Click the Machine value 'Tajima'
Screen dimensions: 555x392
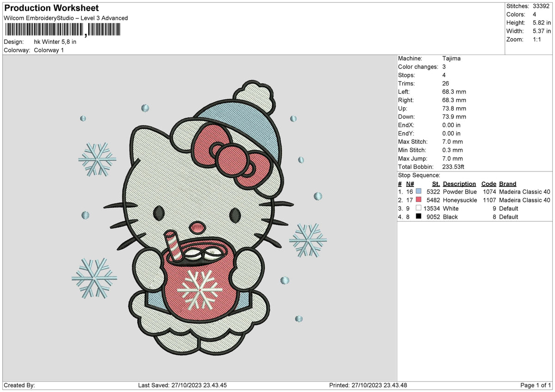coord(451,58)
